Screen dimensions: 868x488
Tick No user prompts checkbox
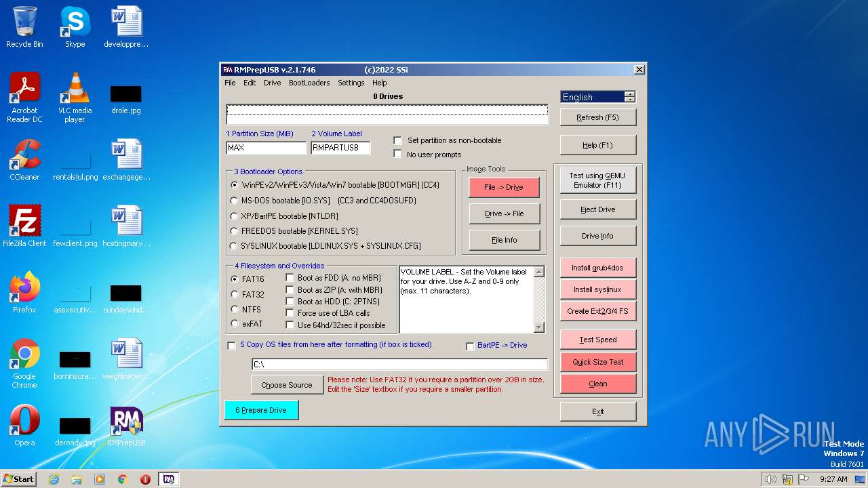tap(398, 155)
